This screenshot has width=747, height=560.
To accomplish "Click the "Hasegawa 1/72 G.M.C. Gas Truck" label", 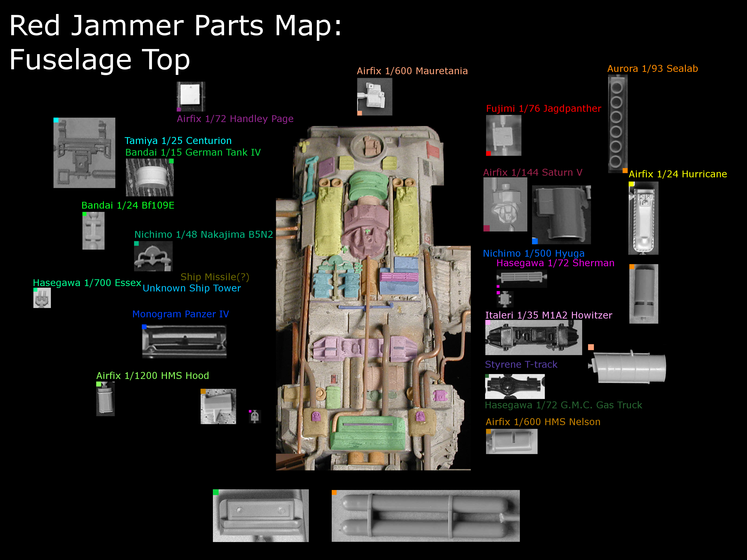I will click(x=563, y=405).
